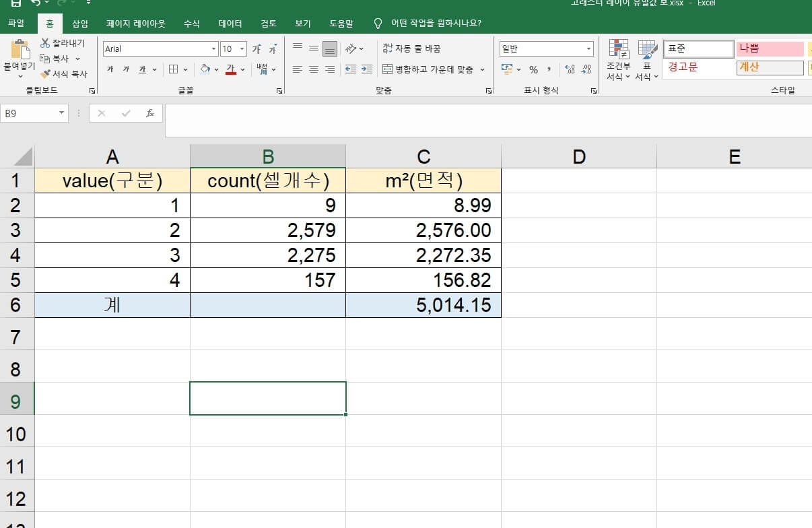Expand the Merge and Center dropdown arrow
This screenshot has height=528, width=812.
482,69
